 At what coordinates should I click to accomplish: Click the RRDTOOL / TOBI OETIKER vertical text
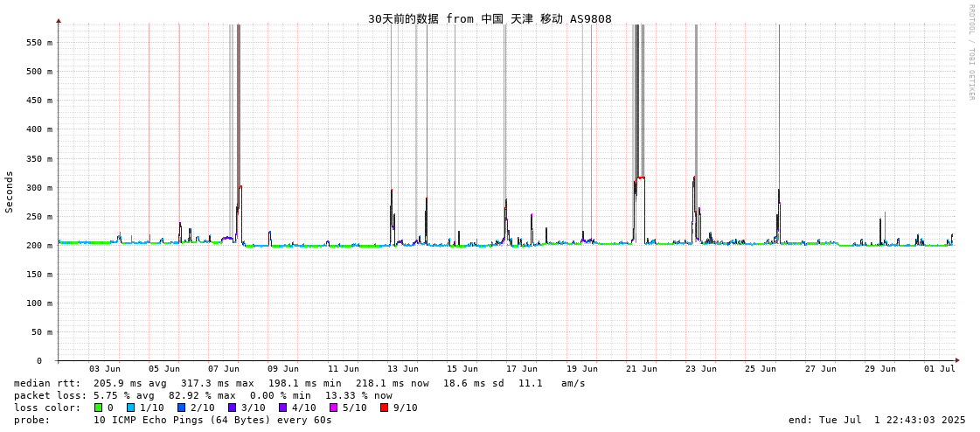point(970,52)
